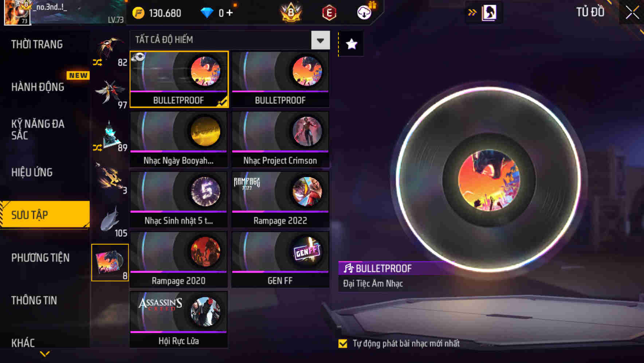Open the rank badge B icon
The width and height of the screenshot is (644, 363).
click(x=291, y=12)
